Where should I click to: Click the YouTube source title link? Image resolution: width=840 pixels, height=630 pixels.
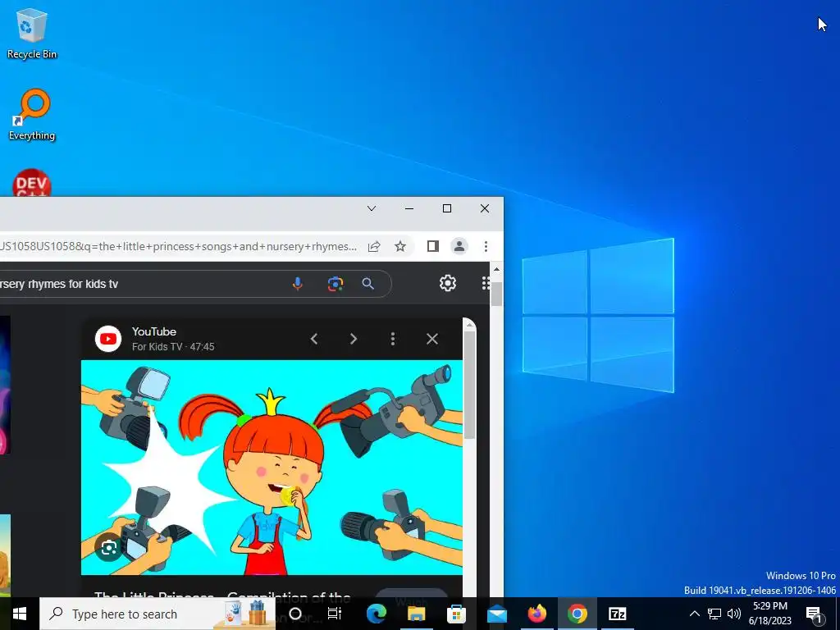[x=153, y=331]
